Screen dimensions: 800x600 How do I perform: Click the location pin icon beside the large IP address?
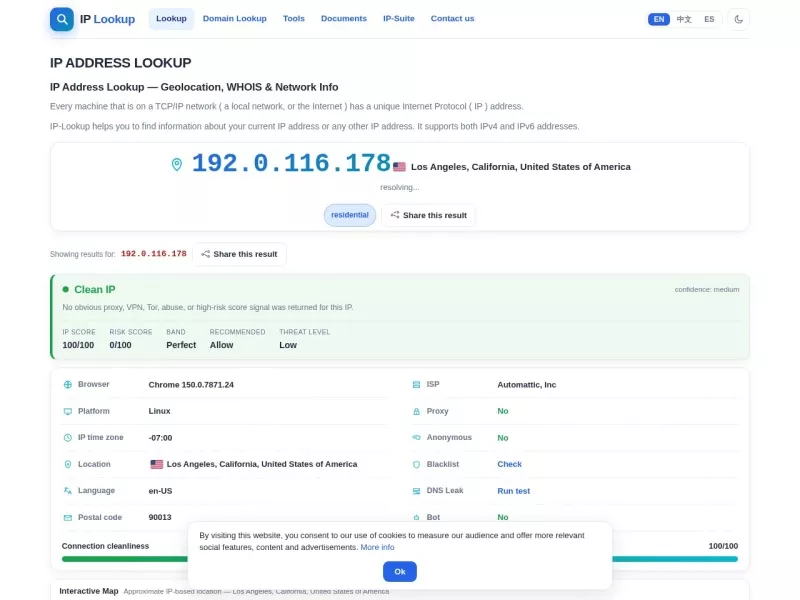tap(177, 164)
